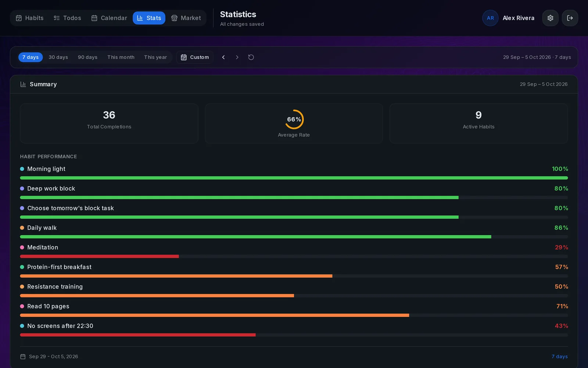Image resolution: width=588 pixels, height=368 pixels.
Task: Switch to the Todos tab
Action: point(67,18)
